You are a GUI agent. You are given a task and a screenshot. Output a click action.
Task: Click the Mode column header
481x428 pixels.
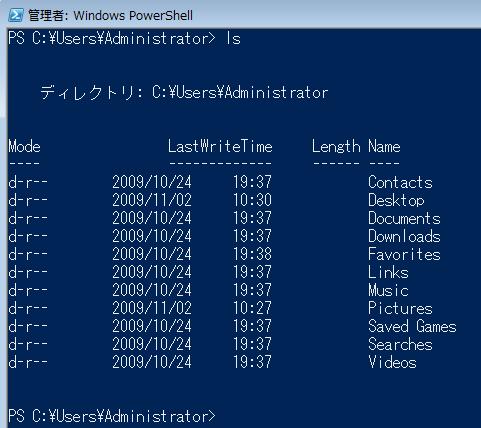(24, 147)
